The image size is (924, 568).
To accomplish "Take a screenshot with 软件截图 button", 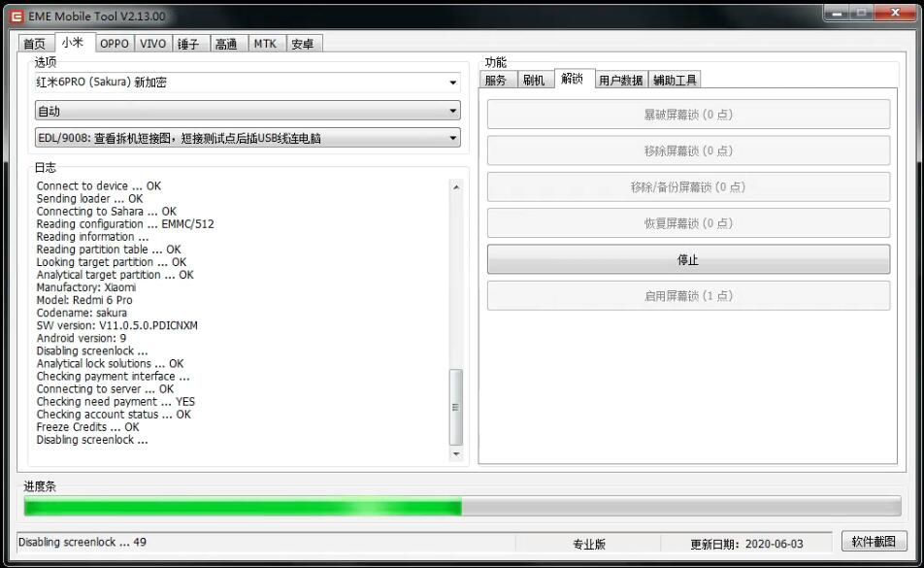I will tap(874, 542).
